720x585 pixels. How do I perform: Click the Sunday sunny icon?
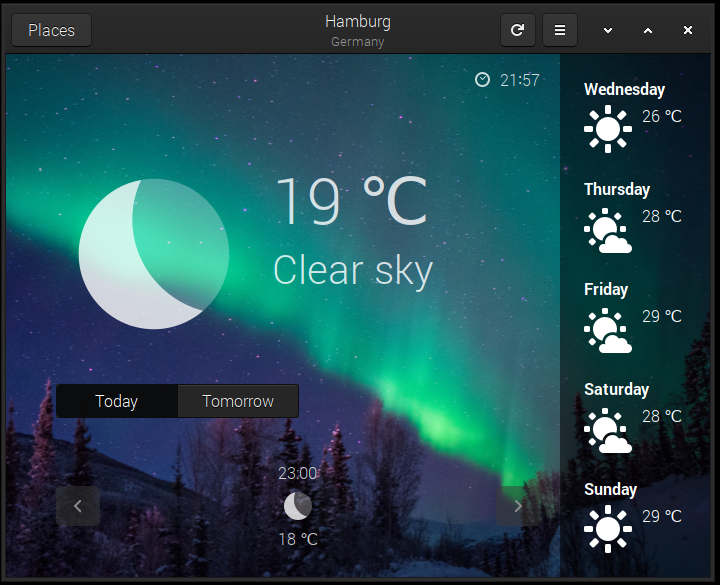[608, 529]
